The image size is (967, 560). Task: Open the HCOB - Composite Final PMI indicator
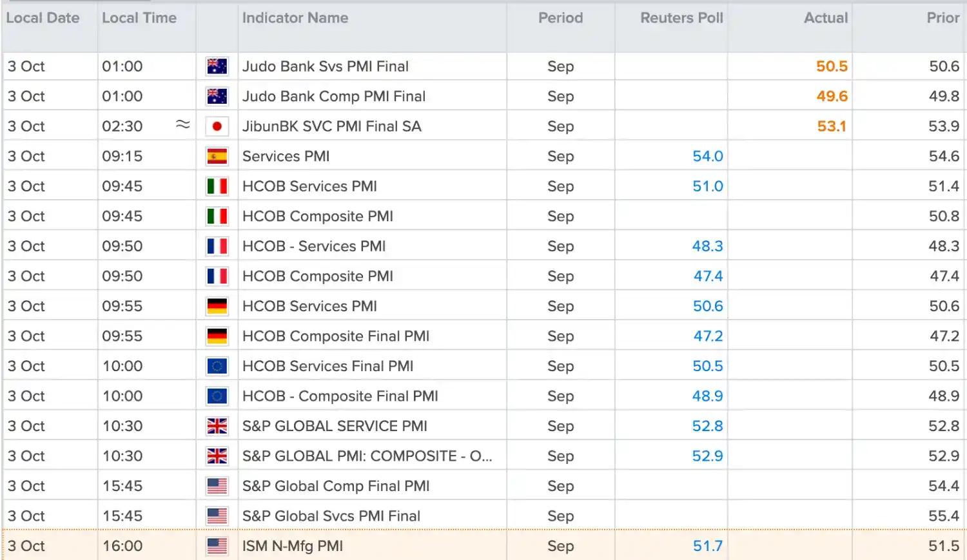click(340, 396)
